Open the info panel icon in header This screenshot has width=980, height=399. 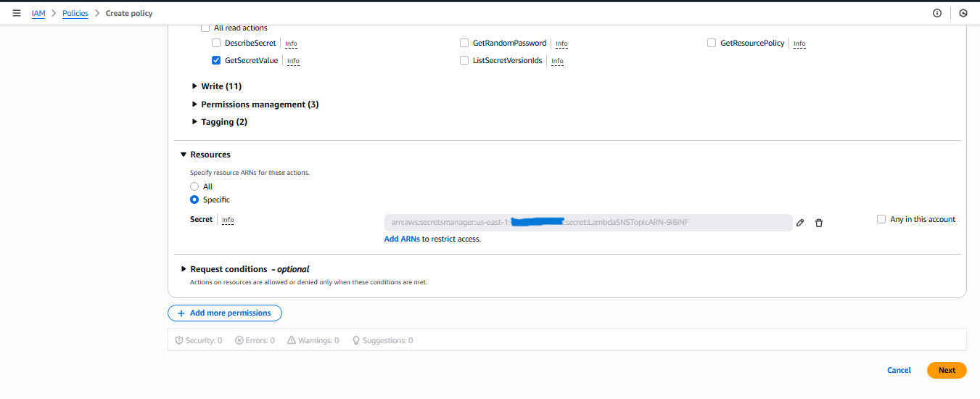tap(937, 13)
